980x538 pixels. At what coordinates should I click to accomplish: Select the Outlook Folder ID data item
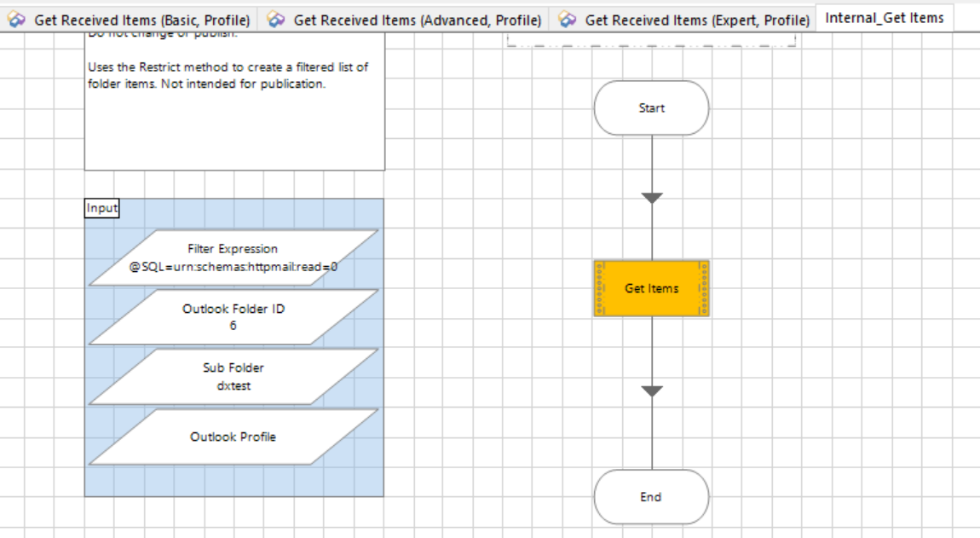233,317
